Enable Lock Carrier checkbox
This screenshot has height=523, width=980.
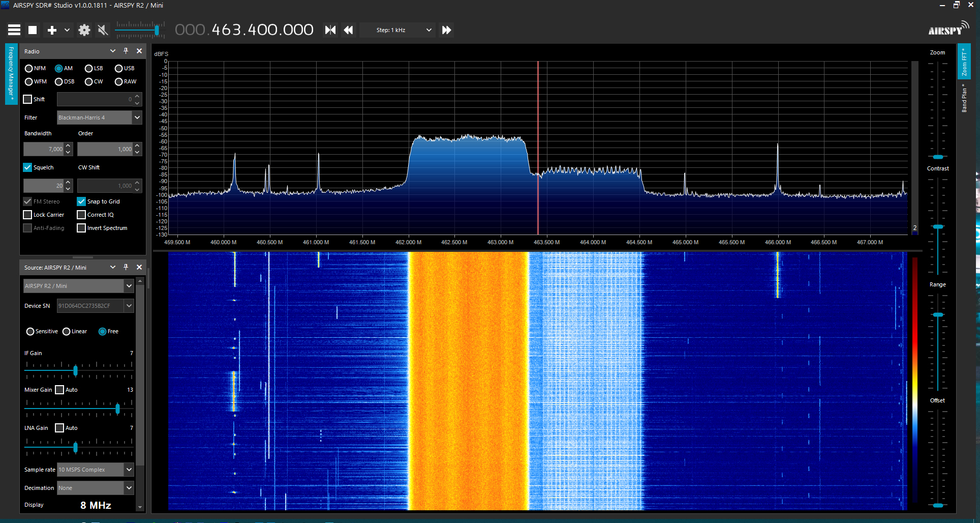(x=27, y=215)
